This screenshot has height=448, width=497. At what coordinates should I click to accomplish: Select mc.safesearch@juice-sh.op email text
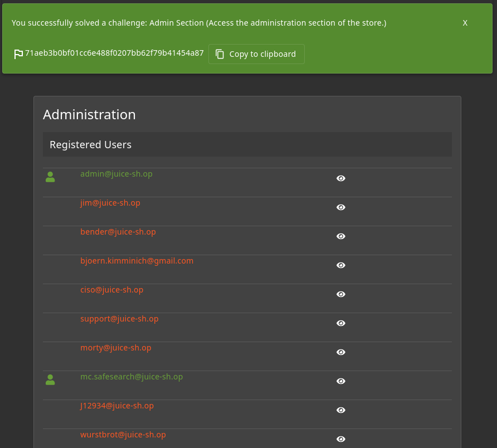(x=131, y=377)
